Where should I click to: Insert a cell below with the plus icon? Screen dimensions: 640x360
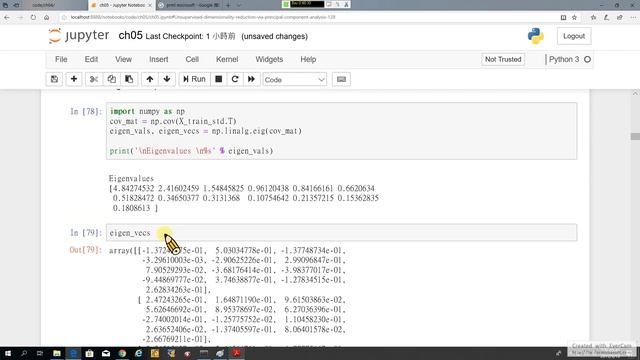click(x=74, y=79)
